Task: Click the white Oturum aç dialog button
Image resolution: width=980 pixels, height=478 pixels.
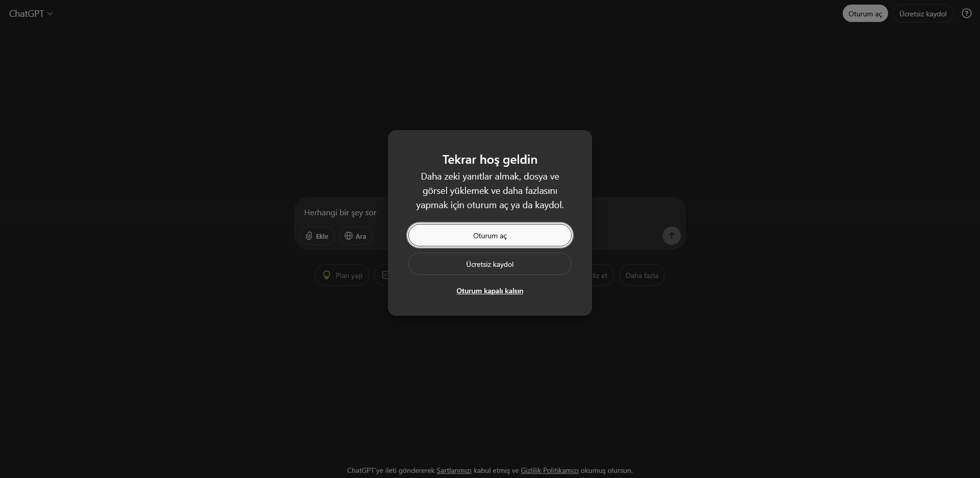Action: [x=490, y=235]
